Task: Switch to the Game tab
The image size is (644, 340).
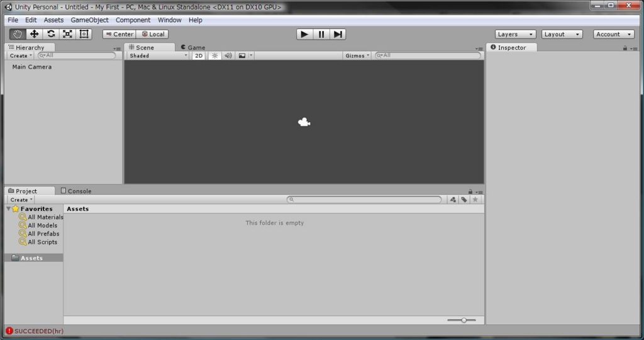Action: (x=193, y=47)
